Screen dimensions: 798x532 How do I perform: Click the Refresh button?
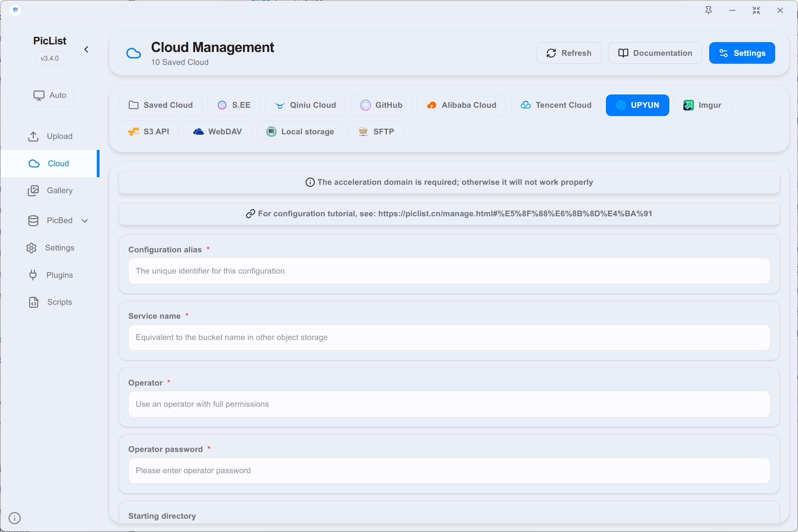click(x=569, y=53)
